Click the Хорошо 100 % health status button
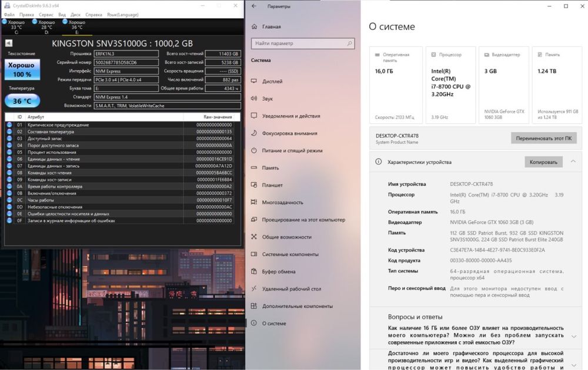This screenshot has height=370, width=588. (22, 70)
